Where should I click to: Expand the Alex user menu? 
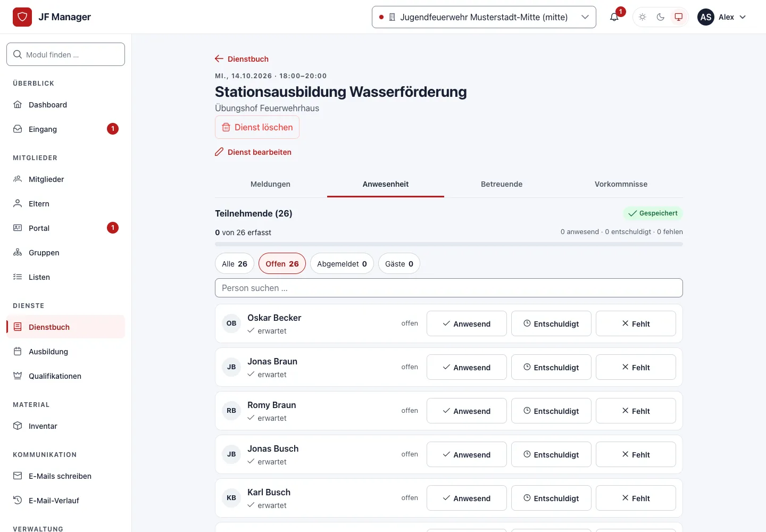click(722, 17)
